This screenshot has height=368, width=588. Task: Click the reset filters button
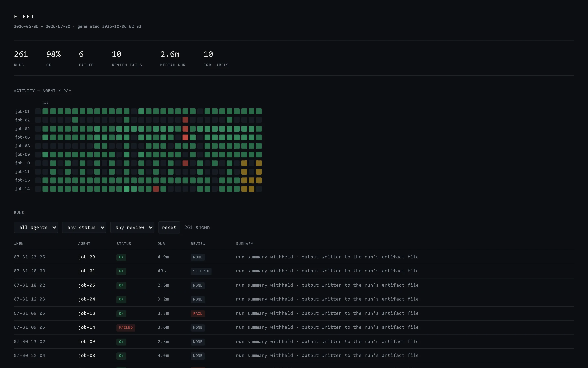point(169,227)
